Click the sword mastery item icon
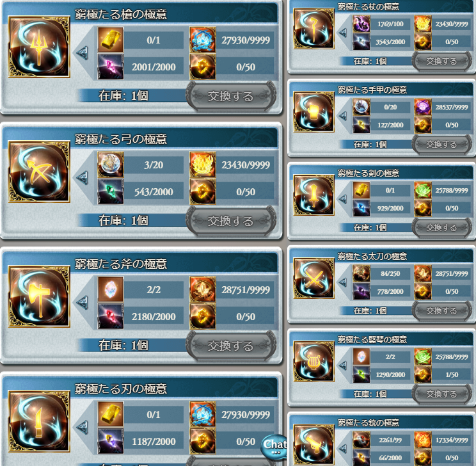476x466 pixels. coord(314,195)
